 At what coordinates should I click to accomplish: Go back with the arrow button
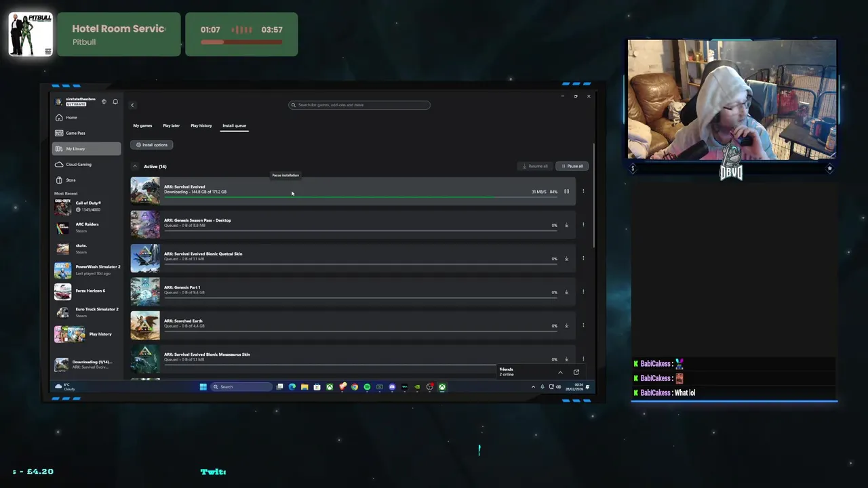132,105
